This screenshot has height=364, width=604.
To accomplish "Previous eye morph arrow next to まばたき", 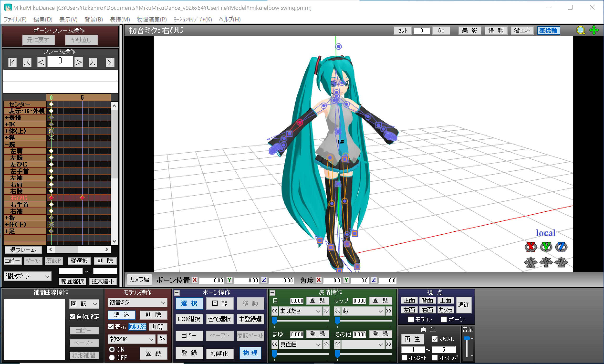I will click(x=275, y=311).
